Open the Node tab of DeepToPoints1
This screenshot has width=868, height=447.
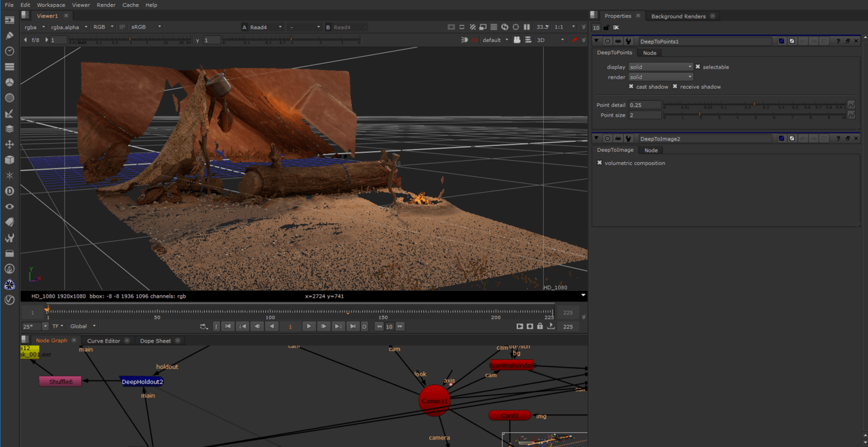pyautogui.click(x=650, y=53)
